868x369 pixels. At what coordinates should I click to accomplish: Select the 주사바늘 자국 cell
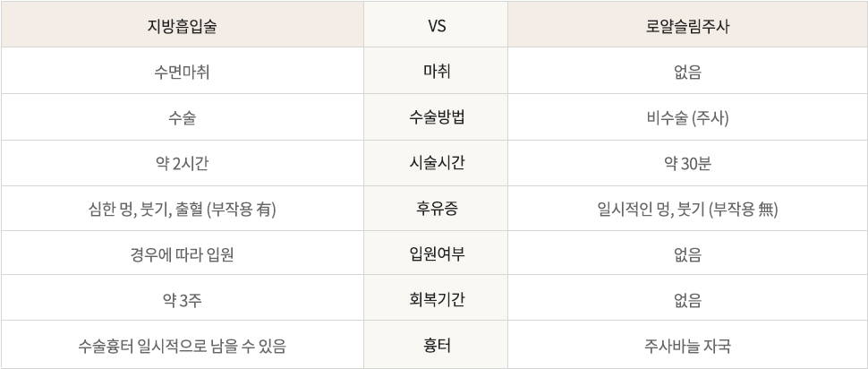687,345
